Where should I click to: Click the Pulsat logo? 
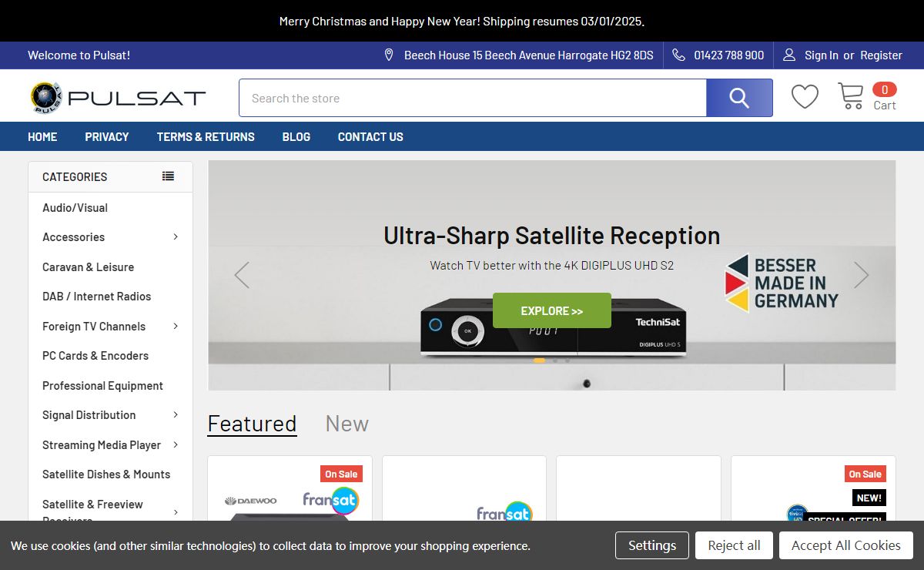pos(118,98)
